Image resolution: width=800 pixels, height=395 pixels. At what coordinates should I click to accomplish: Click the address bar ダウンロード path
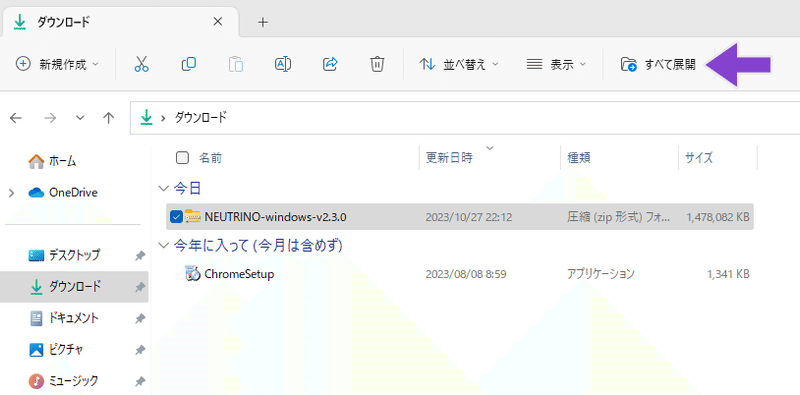coord(201,118)
